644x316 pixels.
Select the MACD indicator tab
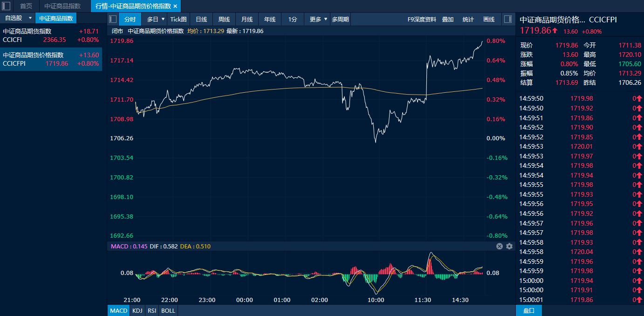(x=118, y=310)
